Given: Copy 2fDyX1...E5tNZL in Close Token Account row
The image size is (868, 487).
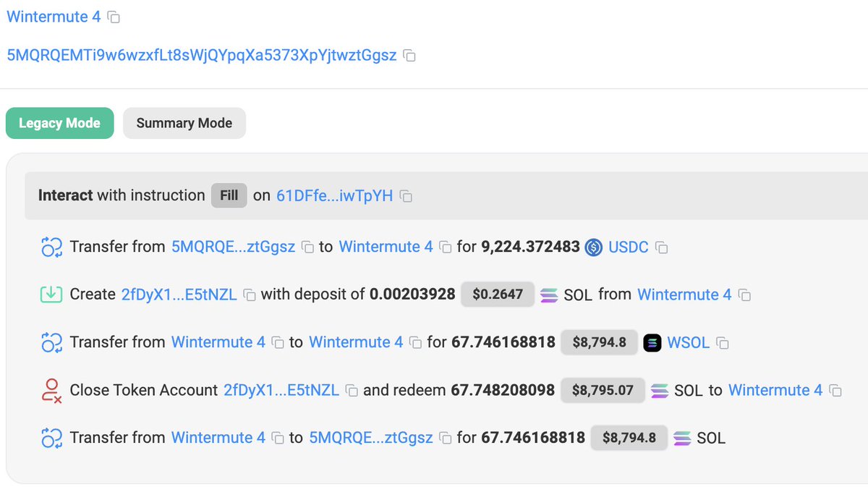Looking at the screenshot, I should point(352,391).
